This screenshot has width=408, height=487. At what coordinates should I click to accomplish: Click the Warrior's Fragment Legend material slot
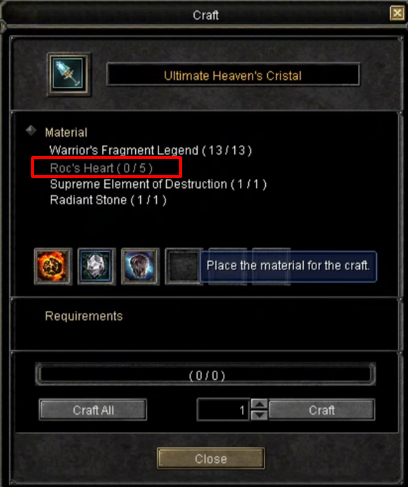[x=140, y=266]
